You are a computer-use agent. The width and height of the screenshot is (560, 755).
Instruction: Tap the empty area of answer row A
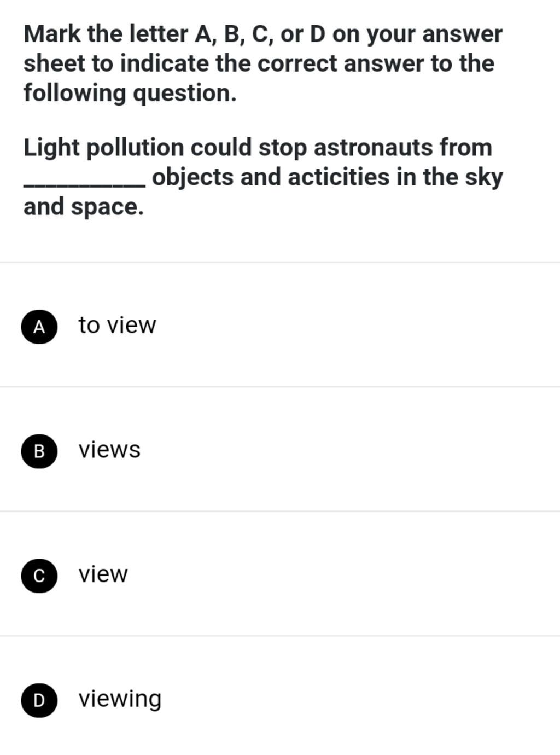355,325
